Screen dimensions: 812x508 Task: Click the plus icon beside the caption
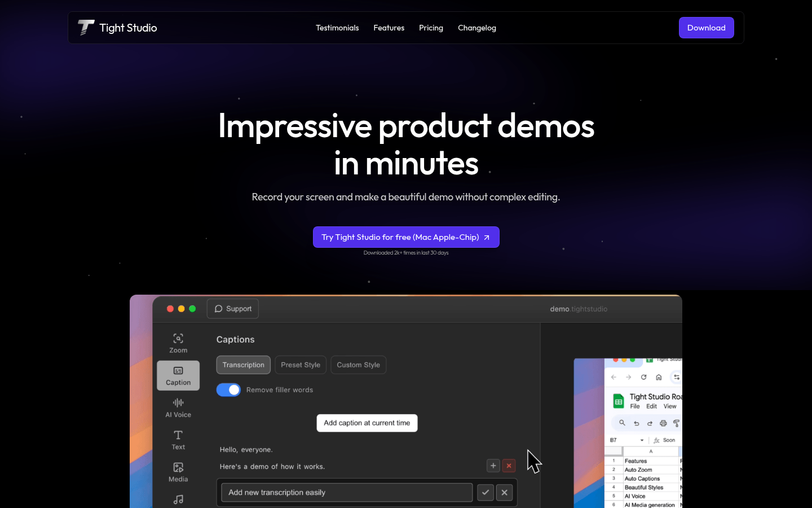coord(493,466)
